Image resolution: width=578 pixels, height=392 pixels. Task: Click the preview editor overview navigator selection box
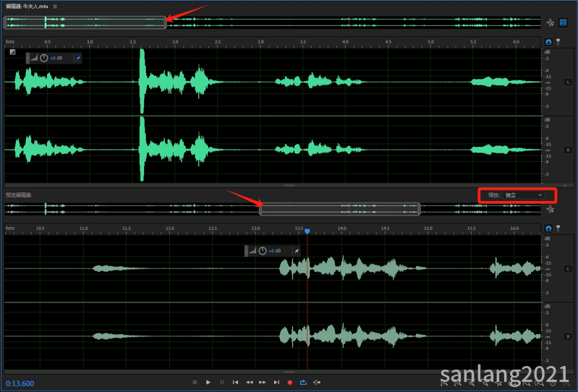tap(340, 209)
